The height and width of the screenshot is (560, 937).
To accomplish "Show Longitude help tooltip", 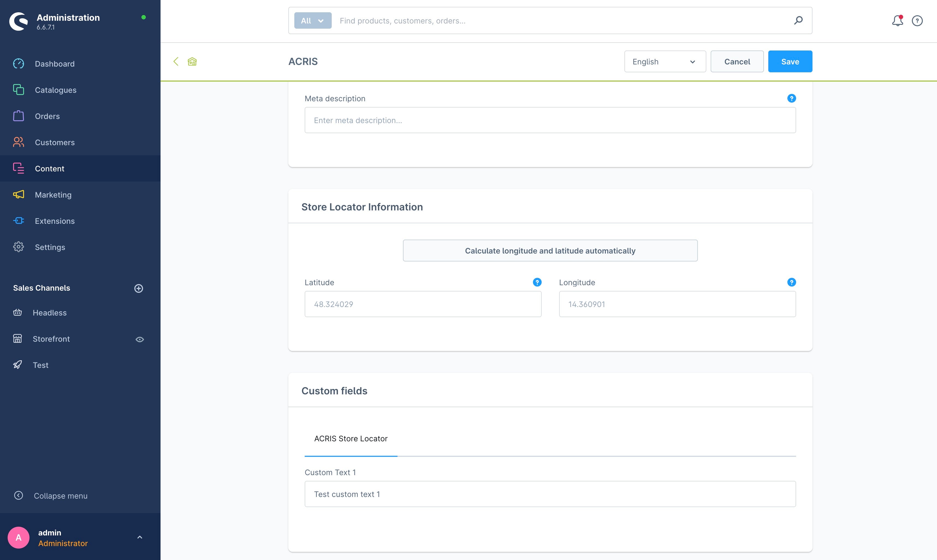I will tap(792, 282).
